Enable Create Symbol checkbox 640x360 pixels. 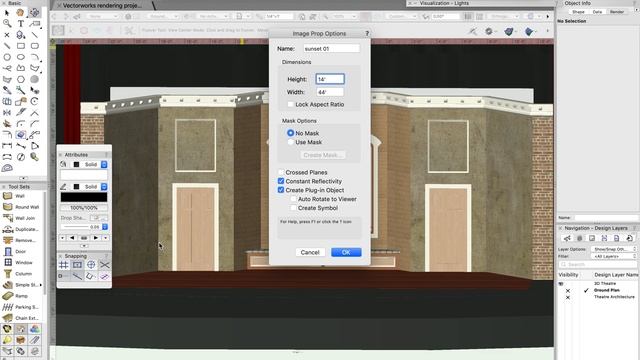click(x=293, y=208)
